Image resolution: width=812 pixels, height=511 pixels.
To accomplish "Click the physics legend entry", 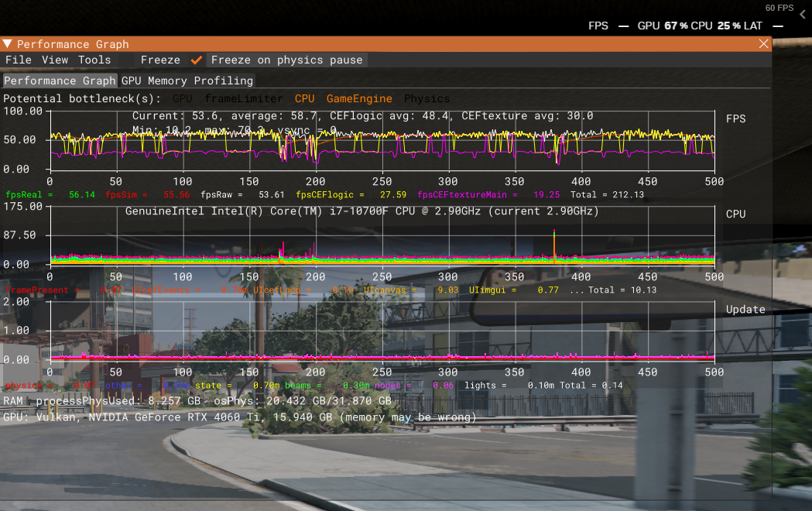I will click(x=50, y=386).
